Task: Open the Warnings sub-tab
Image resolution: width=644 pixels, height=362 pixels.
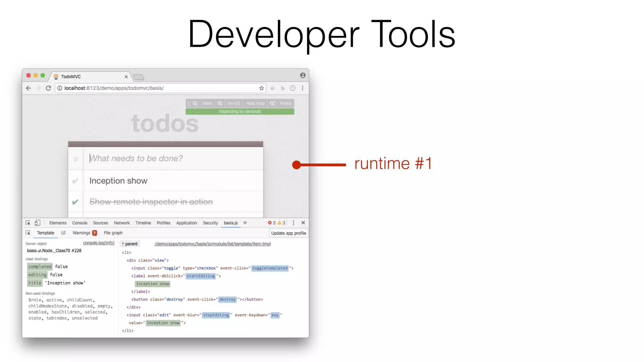Action: click(x=85, y=233)
